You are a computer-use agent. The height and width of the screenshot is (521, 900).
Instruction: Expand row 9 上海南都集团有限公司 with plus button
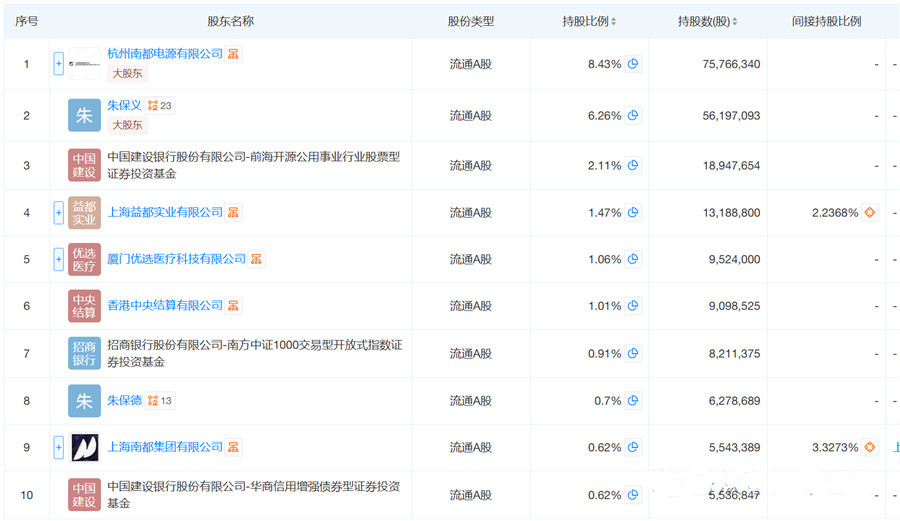point(59,447)
